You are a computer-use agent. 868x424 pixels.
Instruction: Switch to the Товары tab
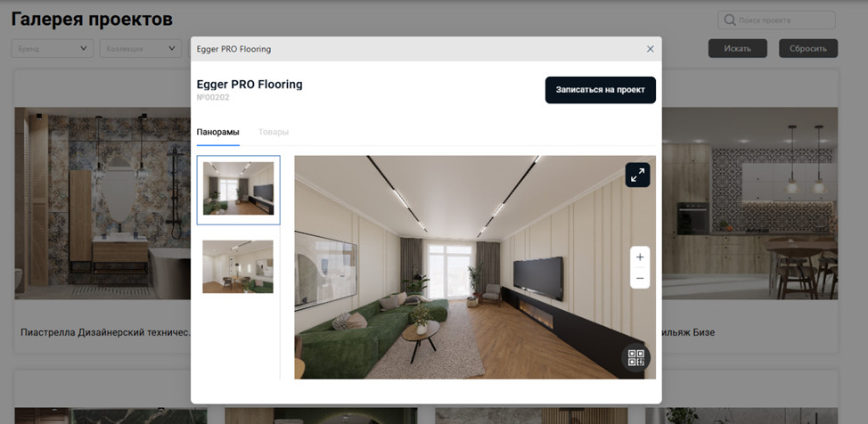click(274, 133)
